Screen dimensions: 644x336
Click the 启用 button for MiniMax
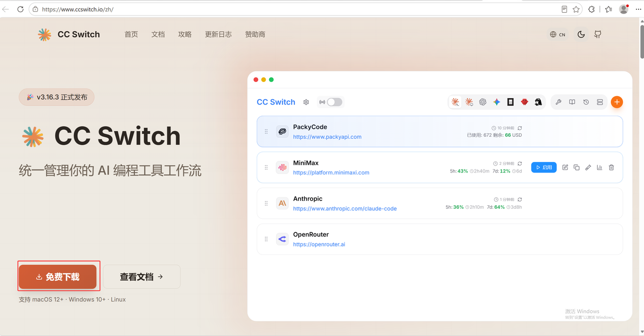pyautogui.click(x=544, y=167)
